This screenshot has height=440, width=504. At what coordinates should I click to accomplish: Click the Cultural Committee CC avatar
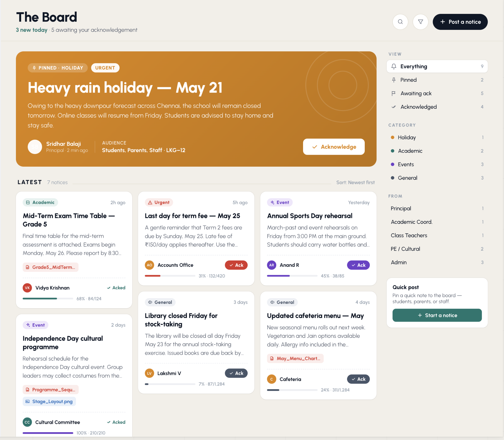click(x=27, y=422)
